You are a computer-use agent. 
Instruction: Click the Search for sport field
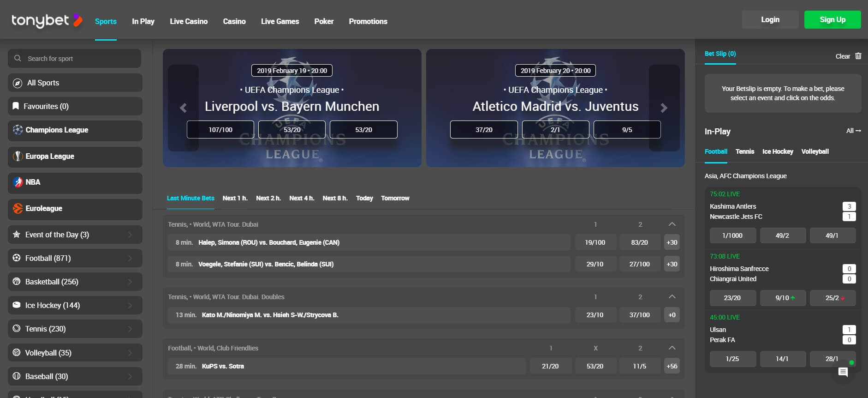pos(74,59)
